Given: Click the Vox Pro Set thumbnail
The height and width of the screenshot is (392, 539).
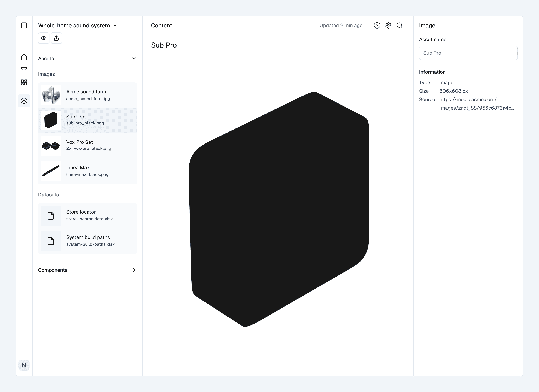Looking at the screenshot, I should pyautogui.click(x=51, y=146).
